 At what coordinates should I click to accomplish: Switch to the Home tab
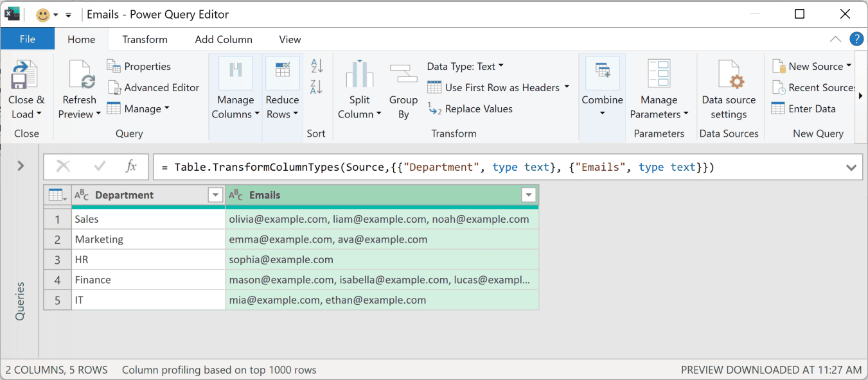tap(82, 39)
